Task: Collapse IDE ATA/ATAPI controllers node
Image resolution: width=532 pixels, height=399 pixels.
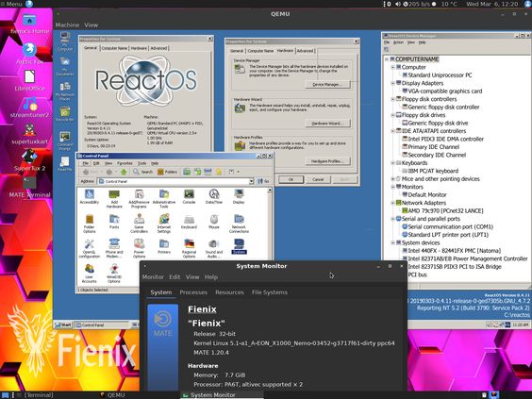Action: pyautogui.click(x=393, y=131)
